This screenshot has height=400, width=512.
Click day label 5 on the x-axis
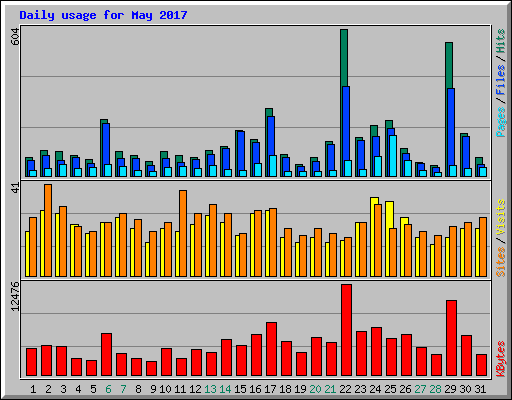point(93,389)
